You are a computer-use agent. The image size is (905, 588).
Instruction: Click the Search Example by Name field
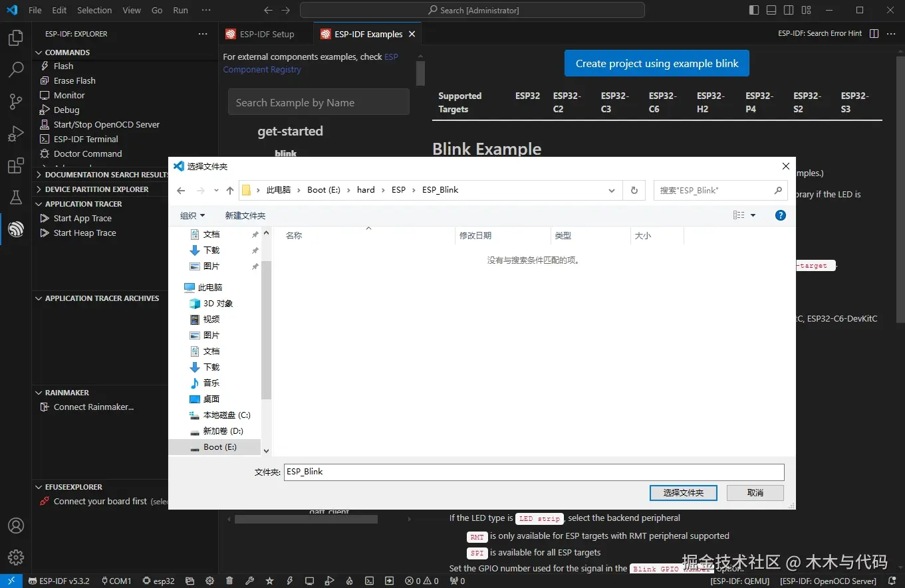[319, 102]
